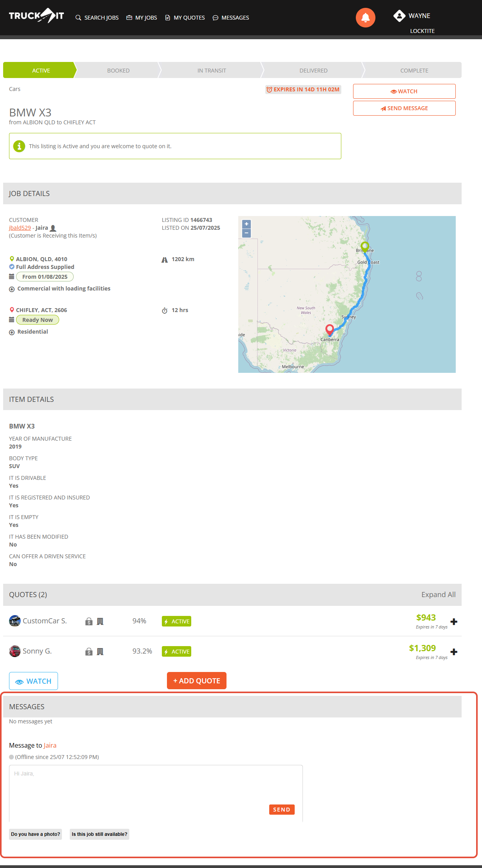Click the calendar icon beside From 01/08/2025
The image size is (482, 868).
click(x=12, y=277)
